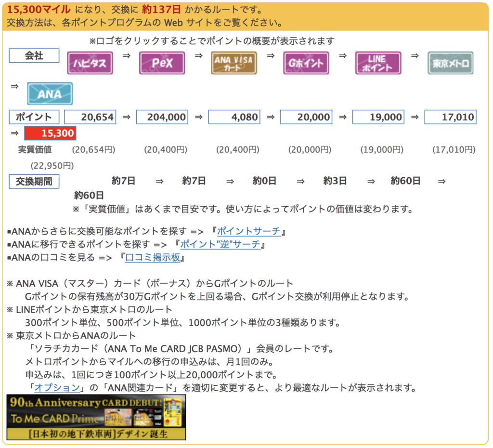Click the 約137日 text in header

pyautogui.click(x=161, y=10)
